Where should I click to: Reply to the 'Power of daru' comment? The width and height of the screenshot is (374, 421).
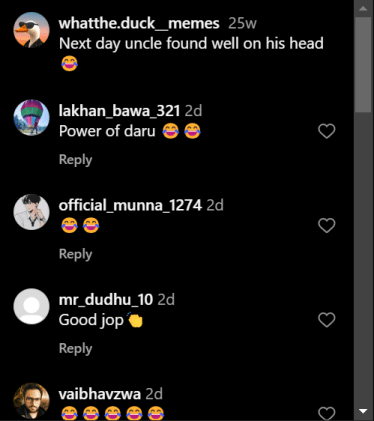point(75,160)
